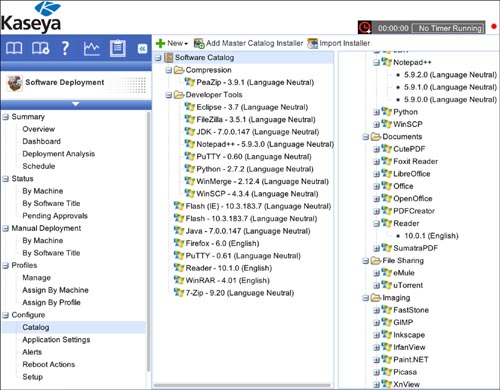Collapse the Software Catalog root node
This screenshot has height=390, width=500.
(x=158, y=58)
